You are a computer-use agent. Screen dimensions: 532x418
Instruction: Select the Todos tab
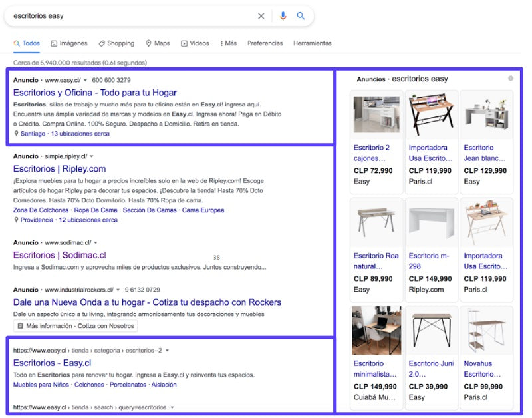point(27,43)
